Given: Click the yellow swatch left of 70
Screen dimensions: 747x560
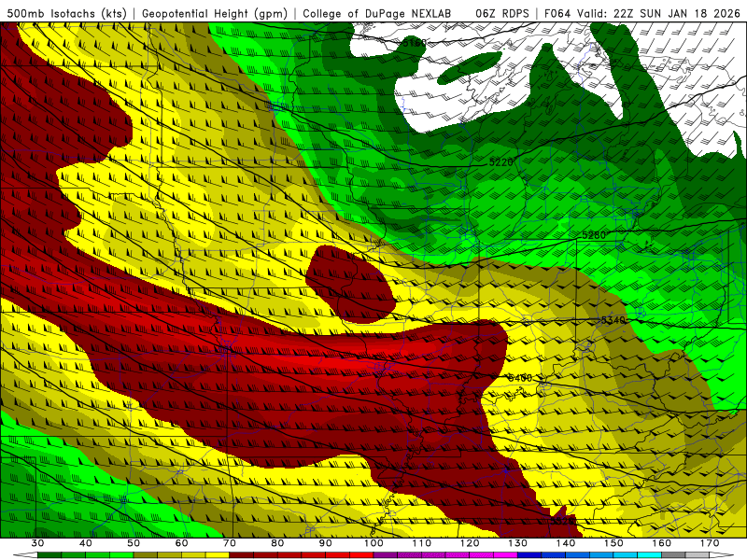Looking at the screenshot, I should 218,555.
